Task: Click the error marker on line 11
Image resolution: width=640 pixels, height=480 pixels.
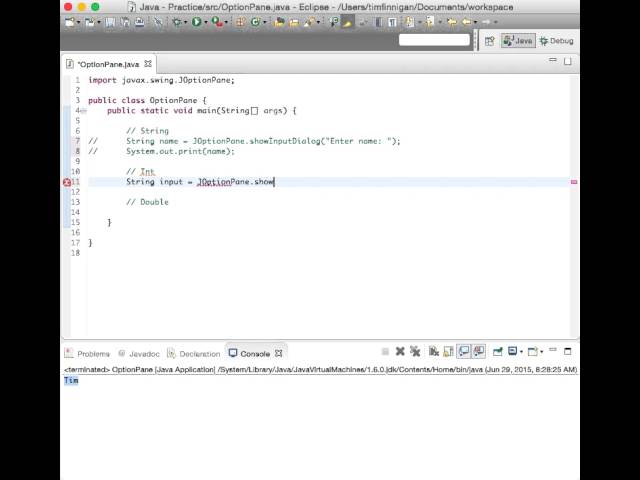Action: [67, 182]
